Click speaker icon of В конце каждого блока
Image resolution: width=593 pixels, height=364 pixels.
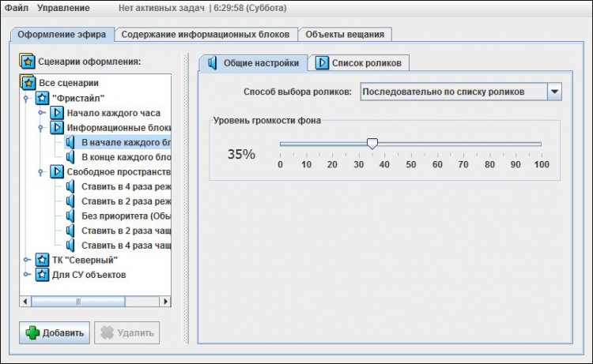click(70, 156)
